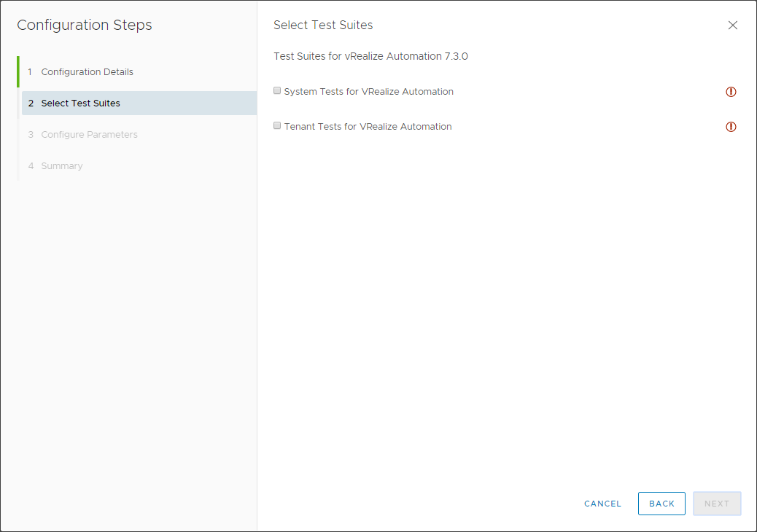Screen dimensions: 757x532
Task: Select the highlighted Select Test Suites step
Action: click(x=80, y=103)
